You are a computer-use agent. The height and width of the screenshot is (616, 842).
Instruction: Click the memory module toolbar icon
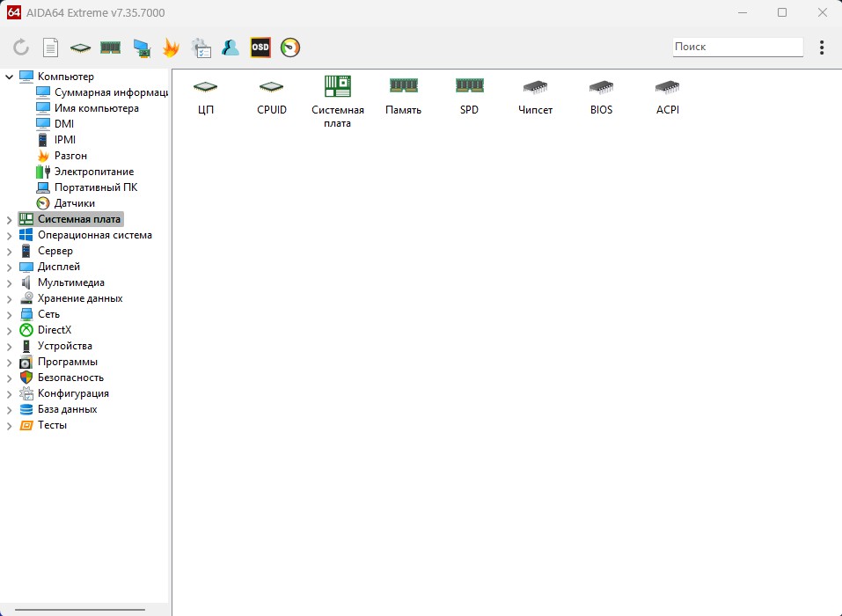pyautogui.click(x=111, y=48)
